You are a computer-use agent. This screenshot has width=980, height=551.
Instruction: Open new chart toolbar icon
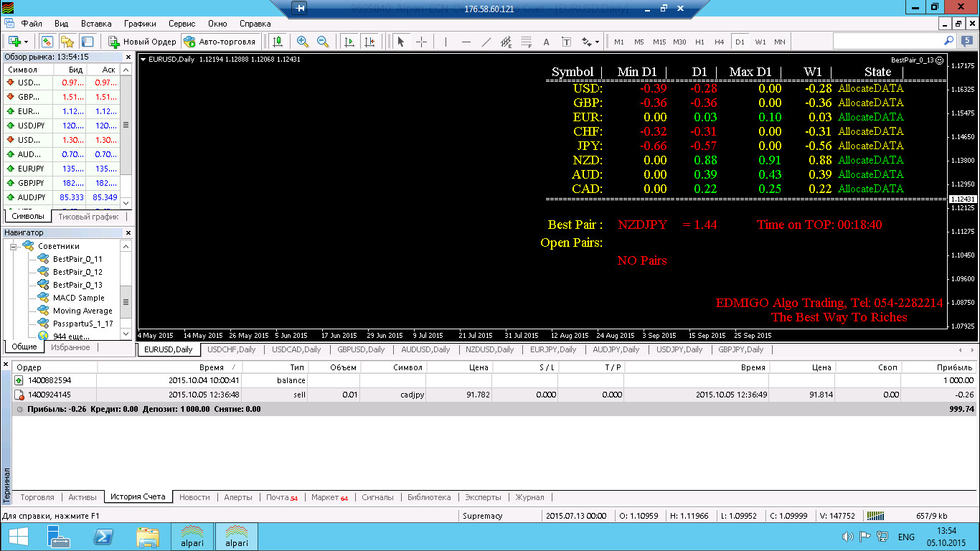click(x=14, y=42)
